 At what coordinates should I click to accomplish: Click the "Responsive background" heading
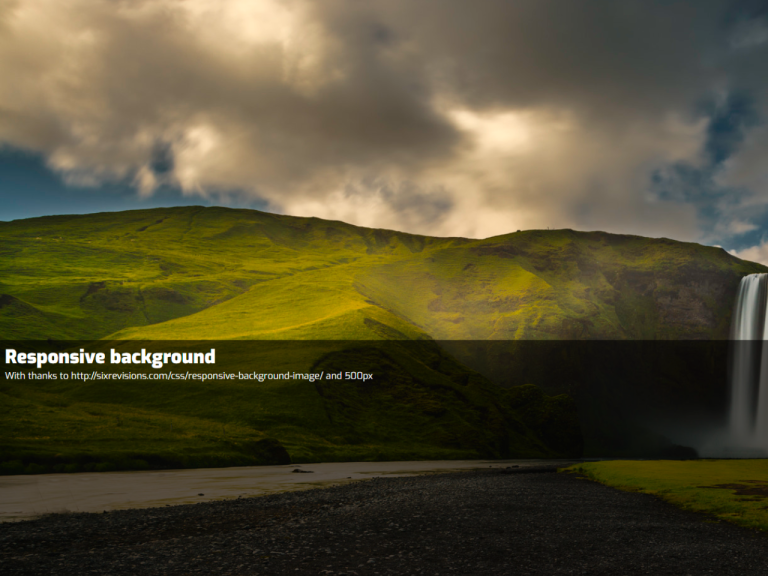click(x=110, y=357)
